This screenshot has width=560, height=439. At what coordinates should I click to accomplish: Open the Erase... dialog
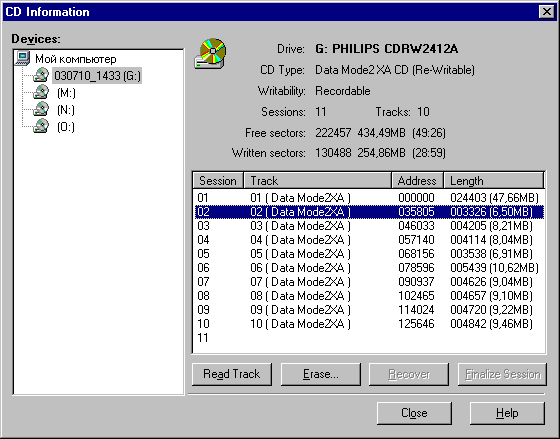321,374
